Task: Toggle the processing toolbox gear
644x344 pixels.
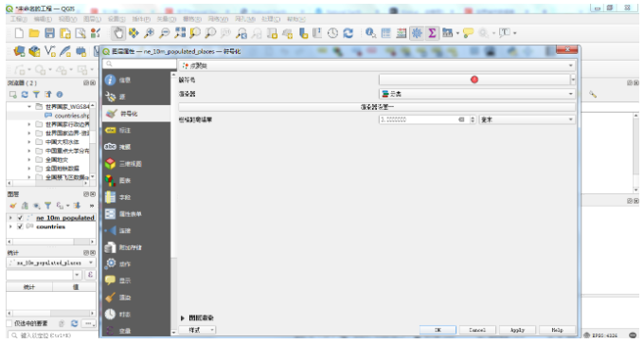Action: [x=417, y=33]
